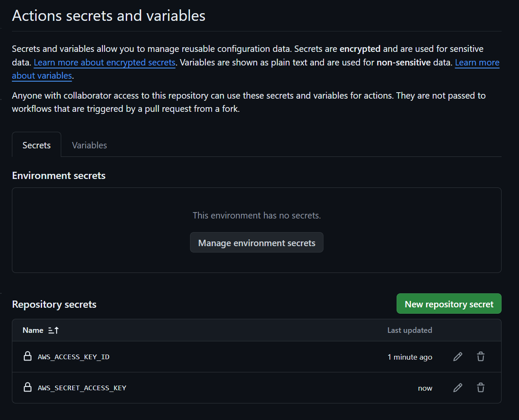This screenshot has height=420, width=519.
Task: Select the AWS_SECRET_ACCESS_KEY secret name
Action: (x=82, y=388)
